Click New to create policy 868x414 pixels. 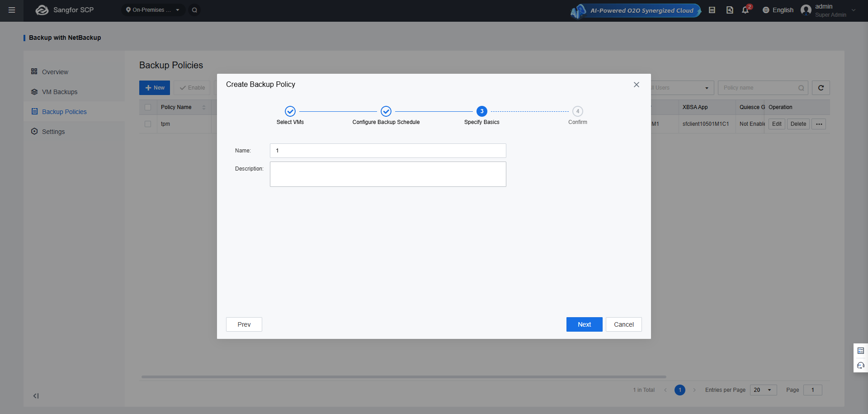coord(155,88)
